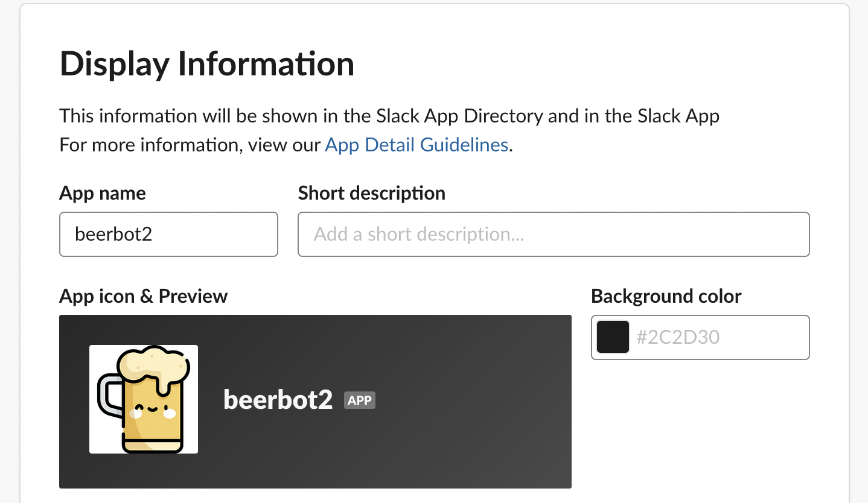Click the handle of the beer mug
Image resolution: width=868 pixels, height=503 pixels.
pyautogui.click(x=107, y=395)
